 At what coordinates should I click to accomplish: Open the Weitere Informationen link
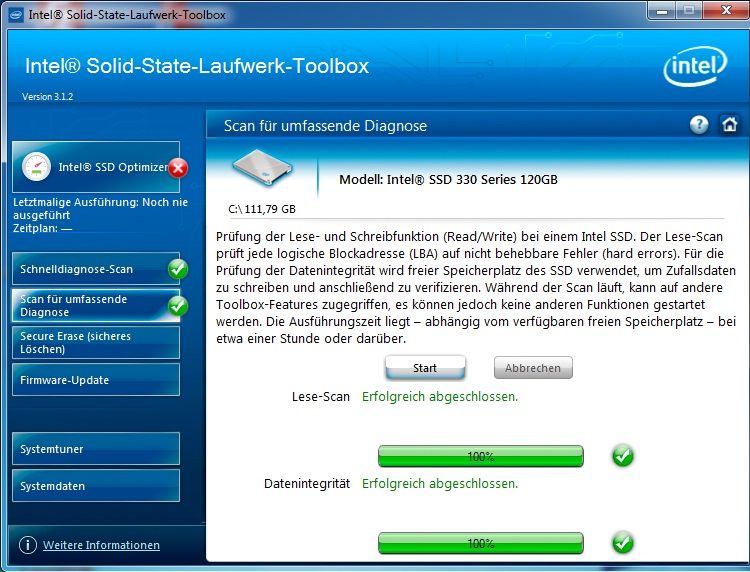pos(101,545)
